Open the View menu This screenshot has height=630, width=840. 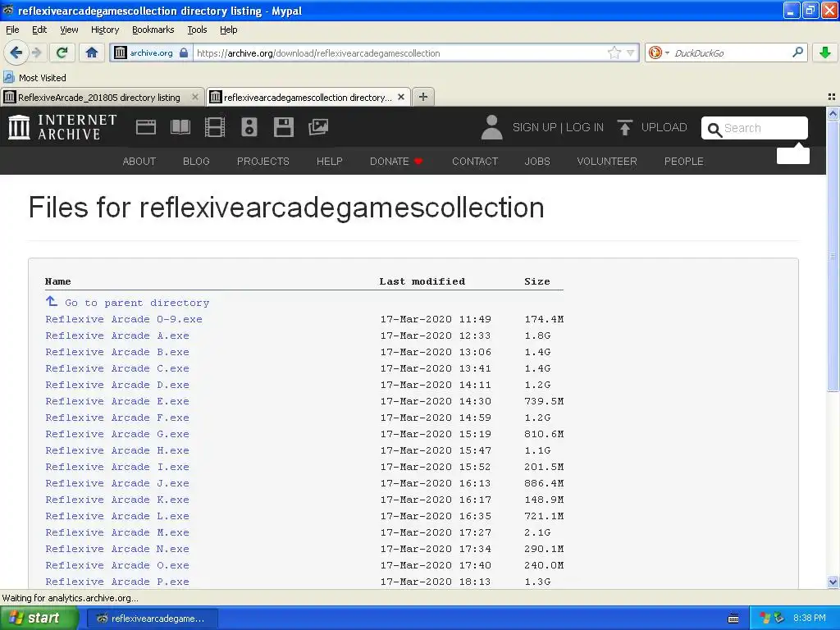click(69, 30)
